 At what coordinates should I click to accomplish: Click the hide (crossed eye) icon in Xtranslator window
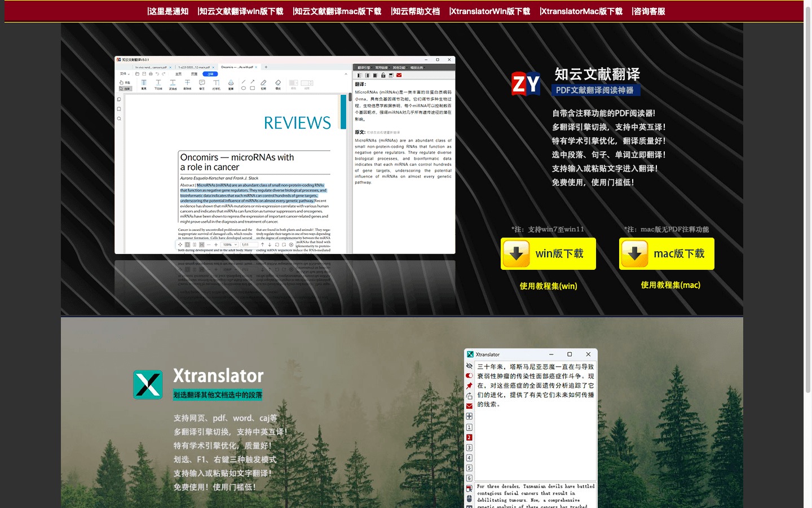click(469, 366)
